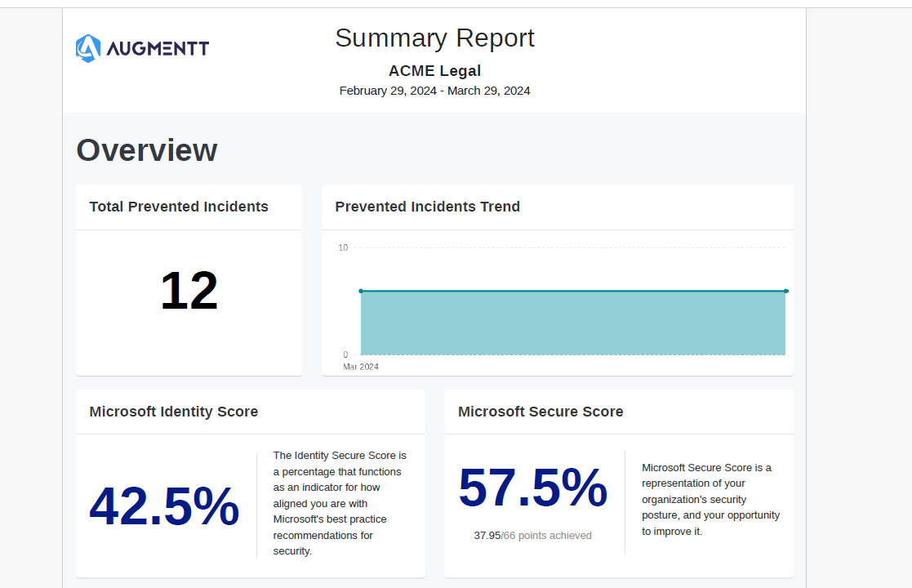The width and height of the screenshot is (912, 588).
Task: Click the Summary Report title
Action: (x=434, y=38)
